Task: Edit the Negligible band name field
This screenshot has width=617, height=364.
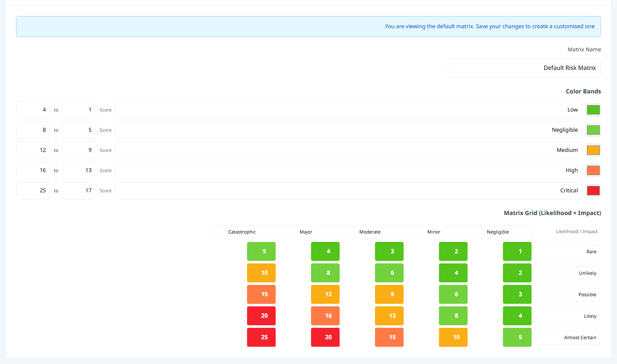Action: pos(348,130)
